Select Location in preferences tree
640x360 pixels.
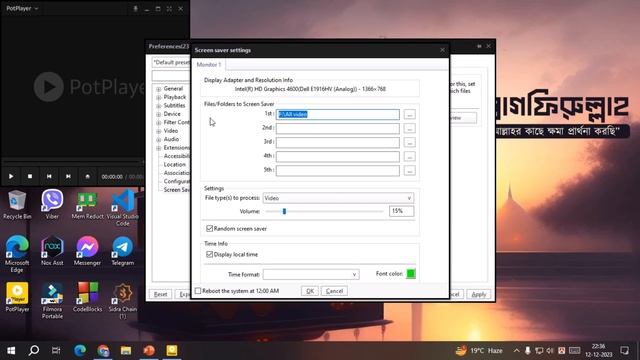(x=174, y=164)
